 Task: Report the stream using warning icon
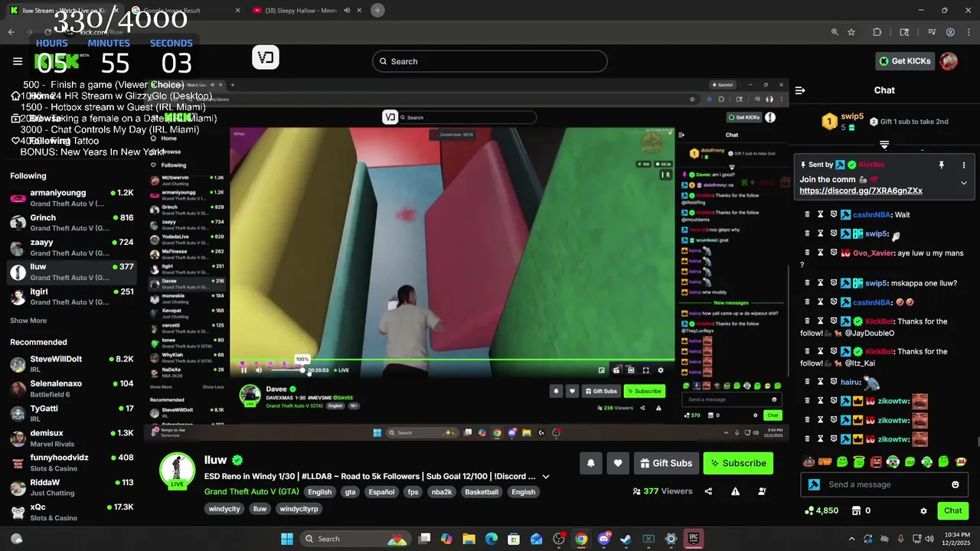pos(735,491)
